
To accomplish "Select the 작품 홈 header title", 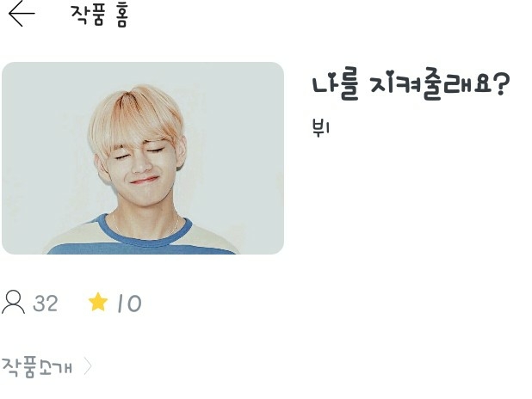I will pos(99,15).
